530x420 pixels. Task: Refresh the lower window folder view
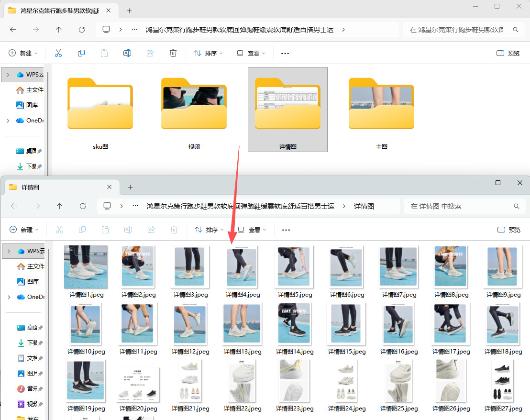pos(82,206)
